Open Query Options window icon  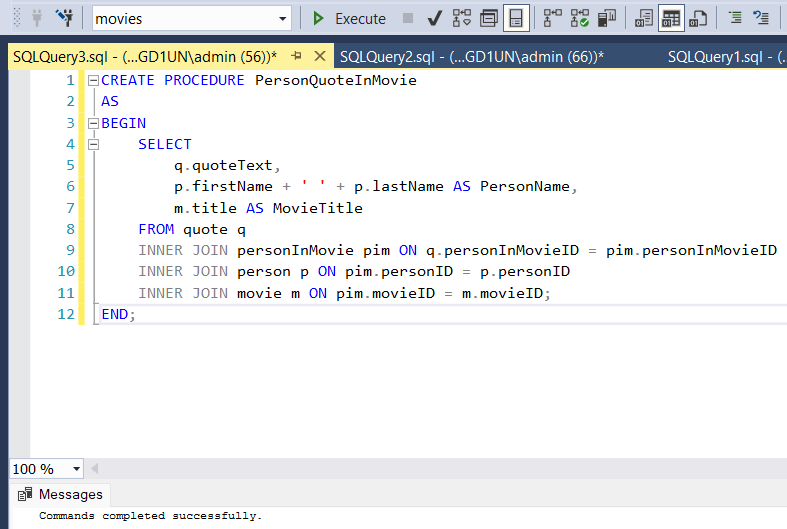pyautogui.click(x=488, y=19)
